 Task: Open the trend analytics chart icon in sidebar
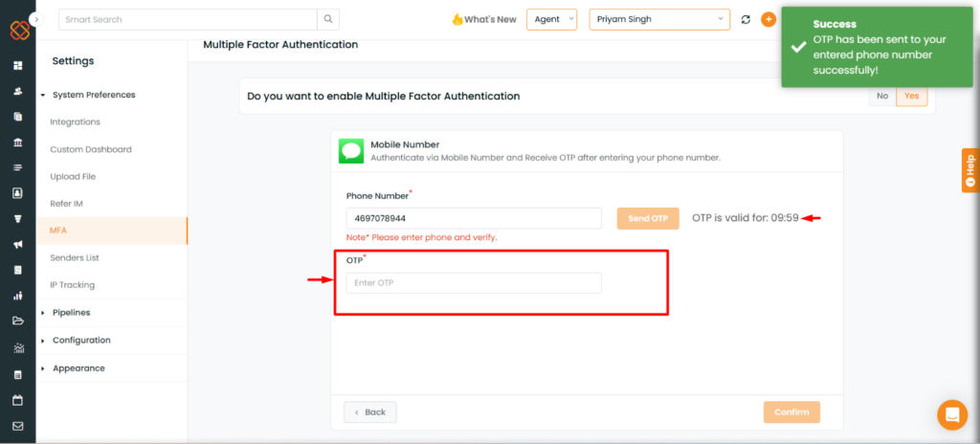click(17, 347)
